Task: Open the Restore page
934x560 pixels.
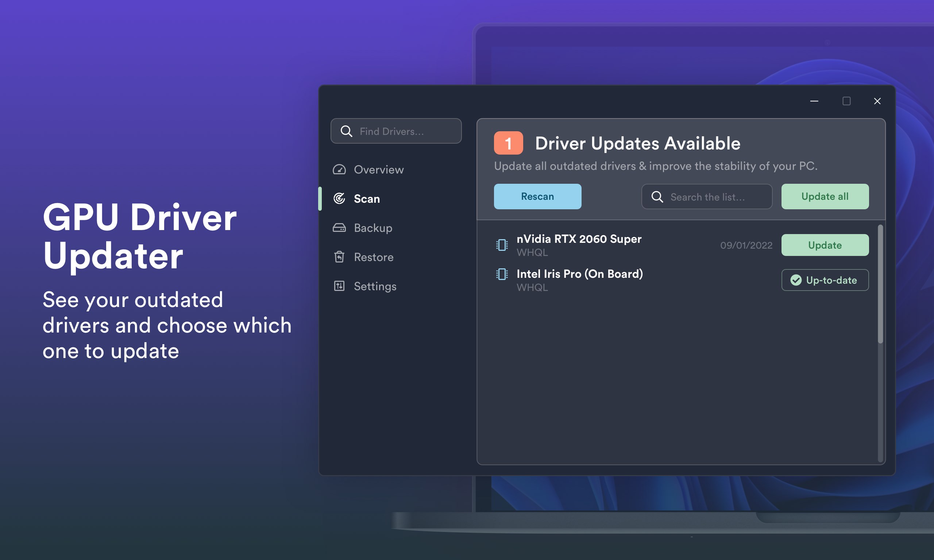Action: (x=374, y=257)
